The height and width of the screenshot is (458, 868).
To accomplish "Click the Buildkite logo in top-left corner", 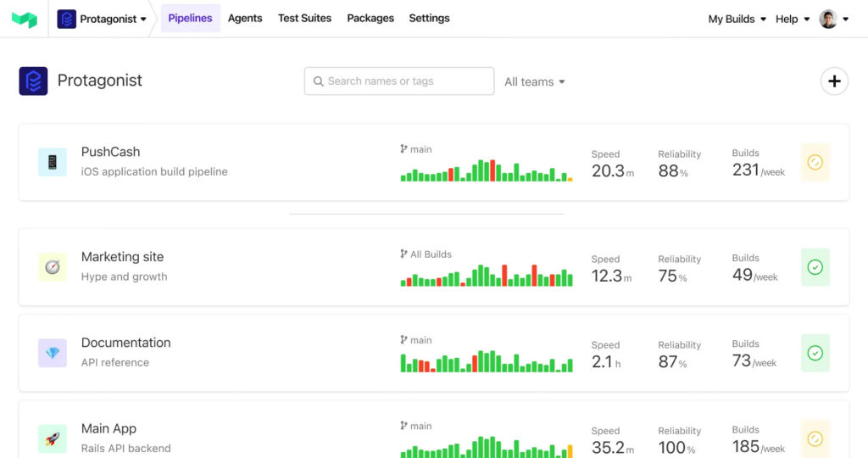I will point(25,19).
